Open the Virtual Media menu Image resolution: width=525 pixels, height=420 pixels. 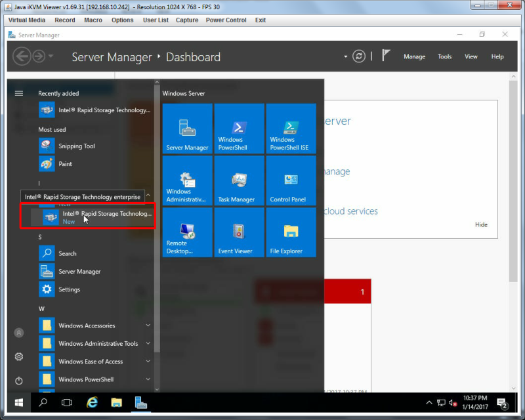click(x=27, y=20)
